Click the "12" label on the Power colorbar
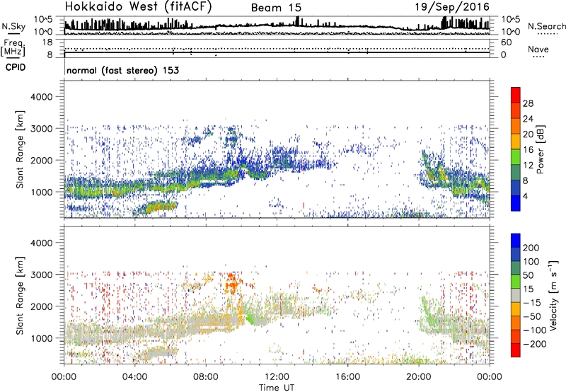 point(528,166)
